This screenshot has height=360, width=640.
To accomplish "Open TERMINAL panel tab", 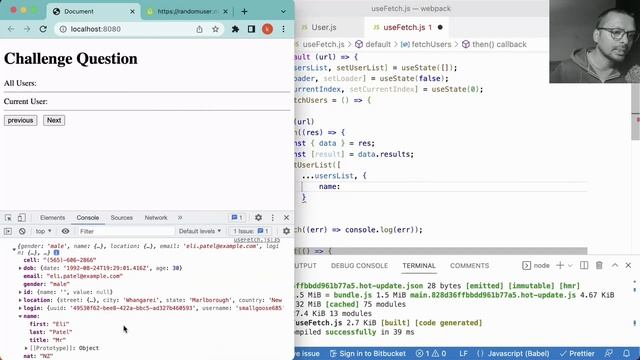I will point(419,266).
